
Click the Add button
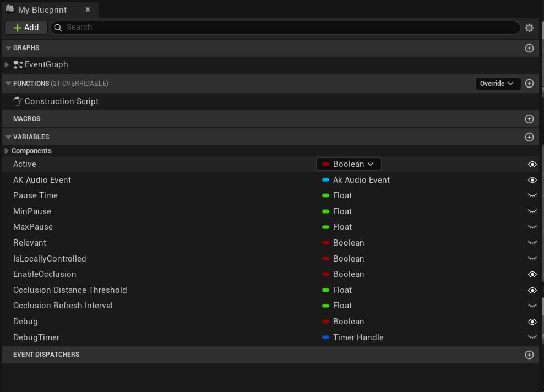coord(26,28)
